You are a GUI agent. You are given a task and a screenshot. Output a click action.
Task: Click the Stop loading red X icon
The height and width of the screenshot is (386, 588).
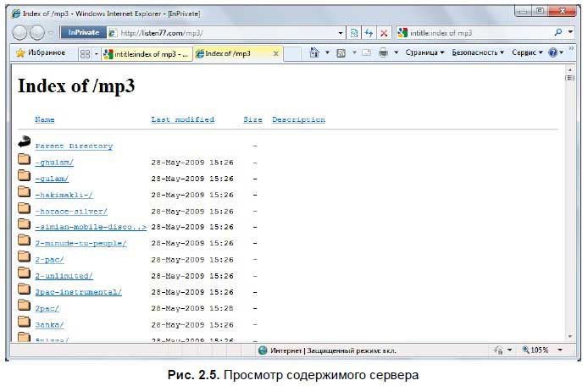[x=384, y=33]
